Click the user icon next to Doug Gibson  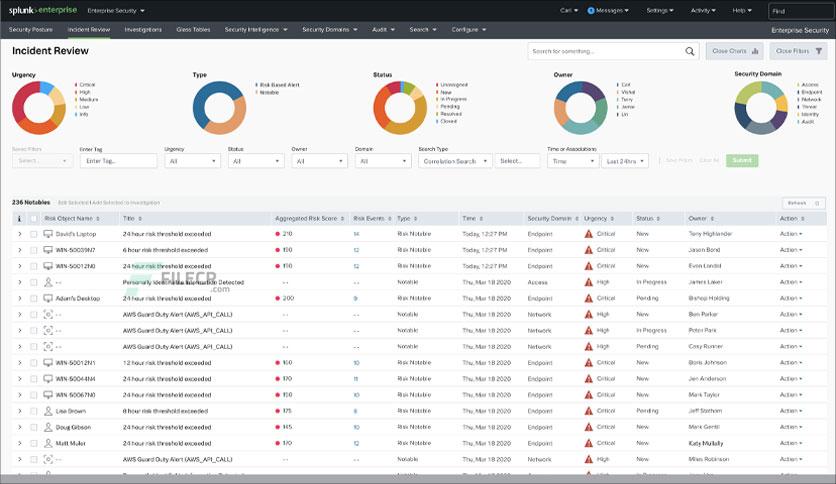pyautogui.click(x=48, y=427)
